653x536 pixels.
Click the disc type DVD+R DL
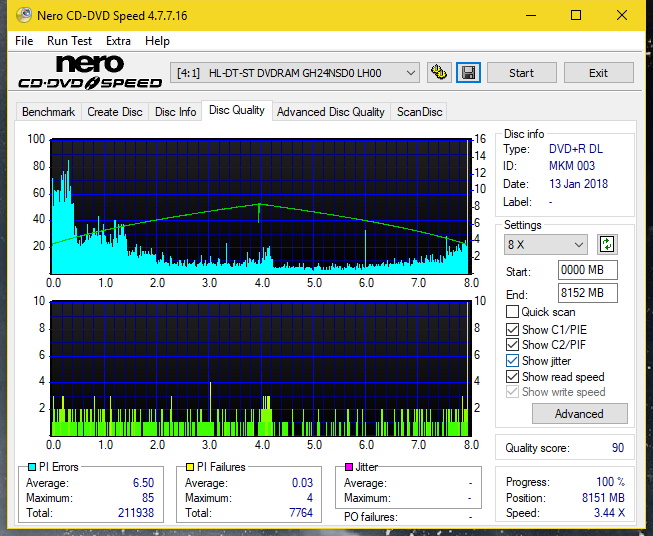(576, 149)
